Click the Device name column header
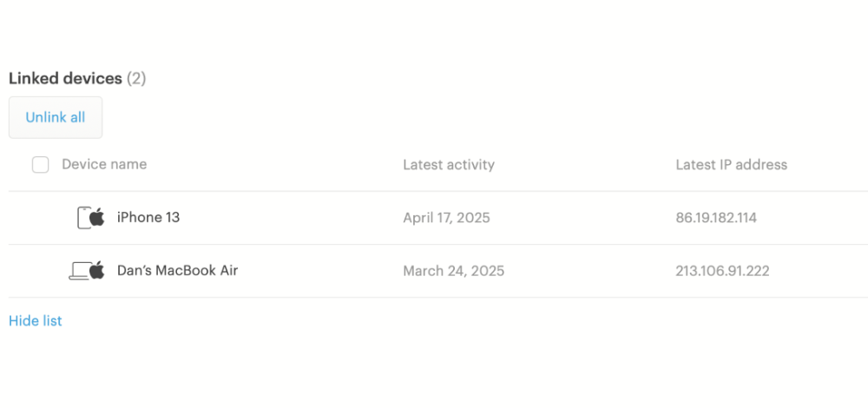The width and height of the screenshot is (868, 408). 104,164
